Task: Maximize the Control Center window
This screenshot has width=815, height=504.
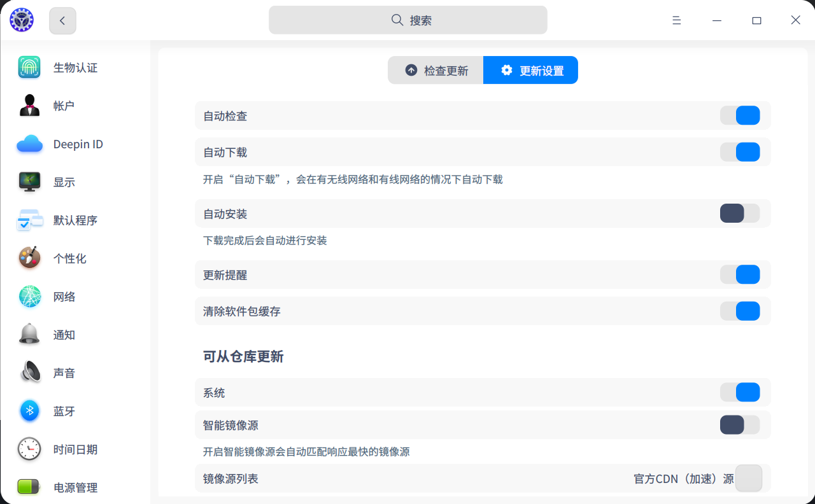Action: (756, 20)
